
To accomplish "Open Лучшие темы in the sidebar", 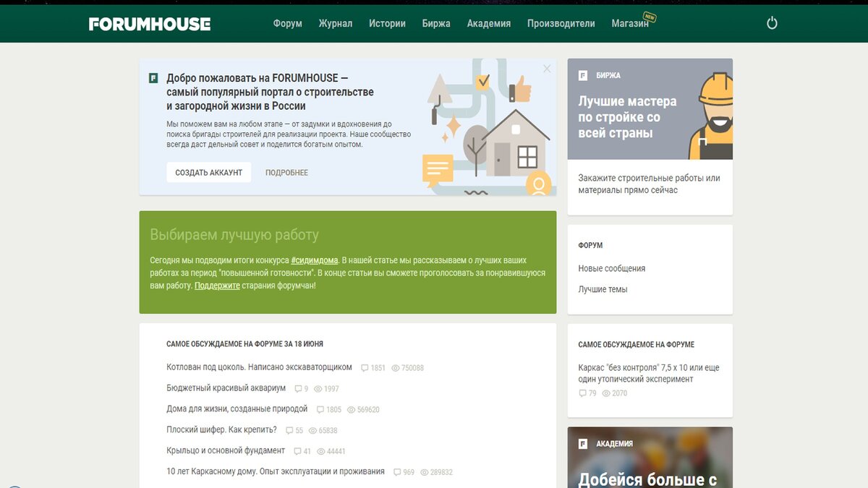I will tap(603, 289).
